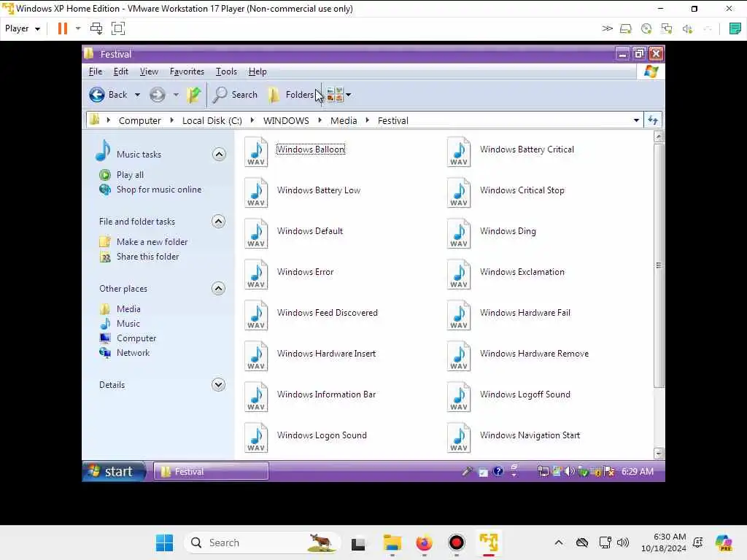
Task: Open the Favorites menu
Action: point(187,71)
